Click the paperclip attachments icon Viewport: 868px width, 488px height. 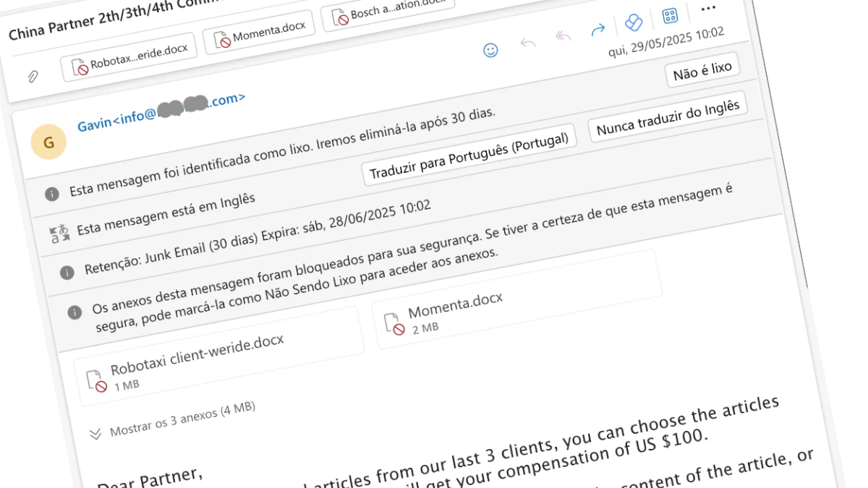33,77
